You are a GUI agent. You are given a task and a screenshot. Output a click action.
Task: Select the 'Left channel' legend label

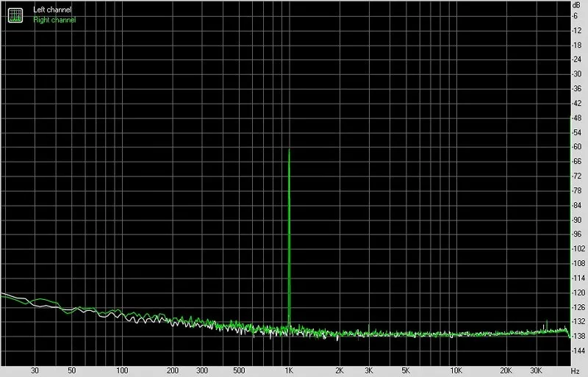(52, 10)
